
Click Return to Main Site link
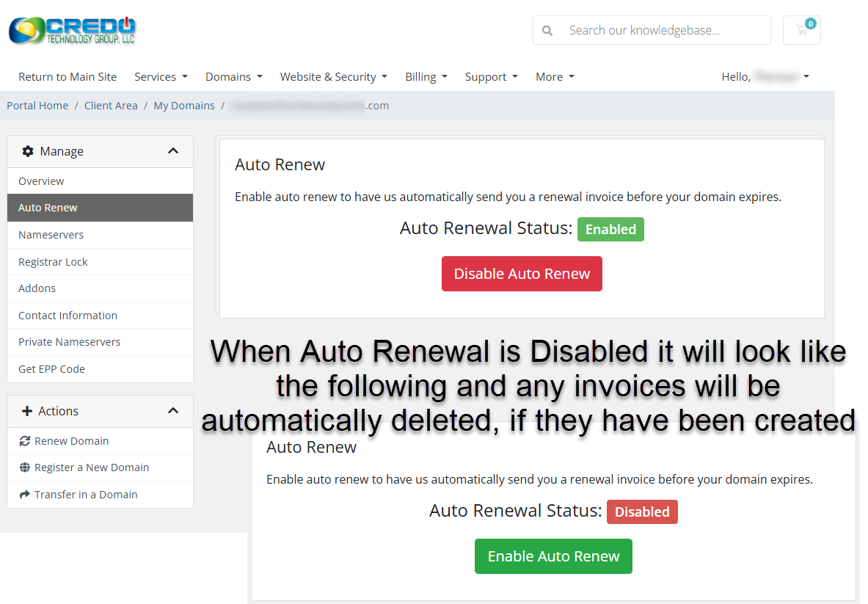[68, 77]
